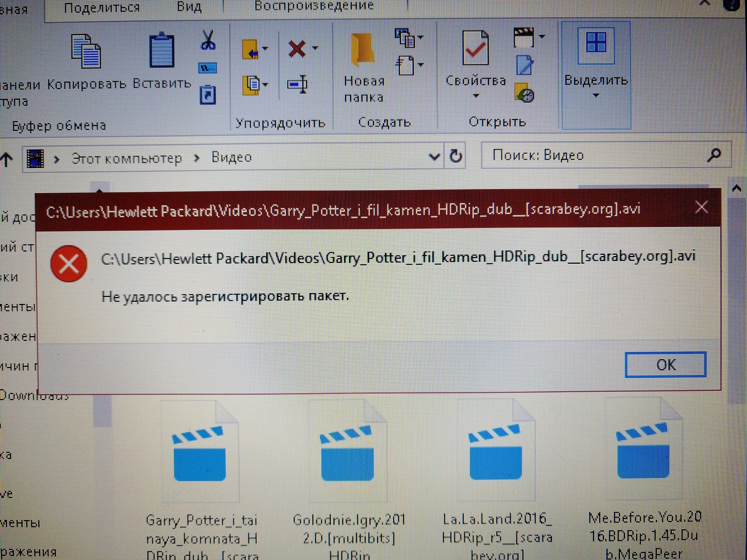Click OK in the error dialog
The width and height of the screenshot is (747, 560).
pyautogui.click(x=666, y=365)
